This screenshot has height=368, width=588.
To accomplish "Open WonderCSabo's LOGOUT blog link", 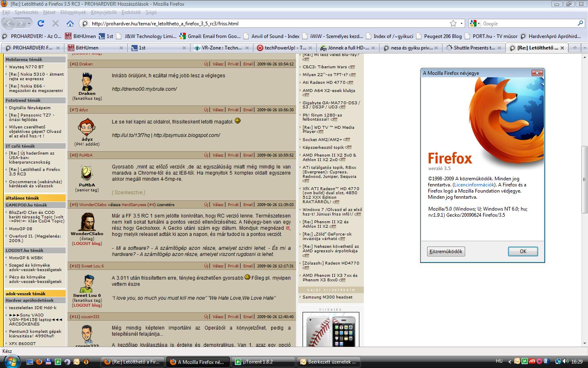I will pos(87,243).
